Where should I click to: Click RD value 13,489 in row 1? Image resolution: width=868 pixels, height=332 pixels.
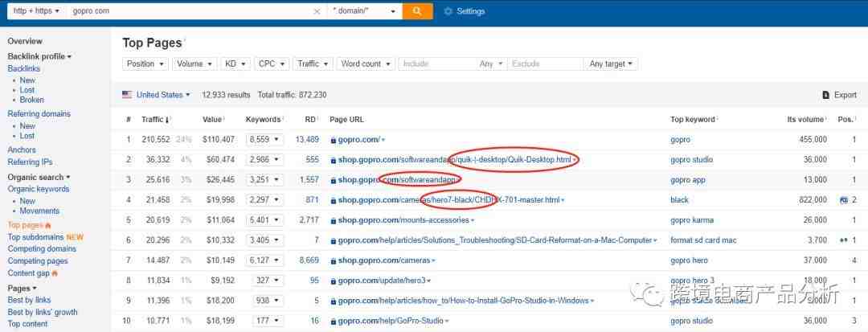307,139
